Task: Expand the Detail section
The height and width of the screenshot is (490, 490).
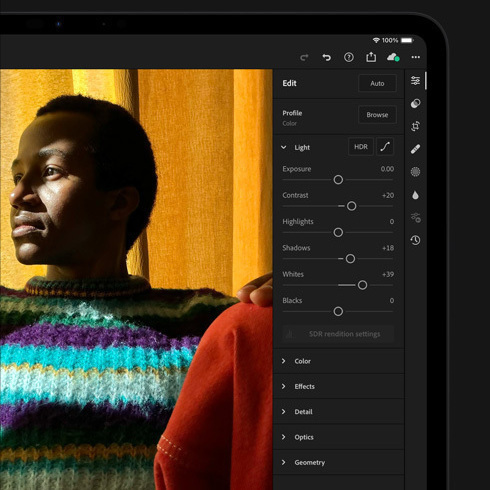Action: (339, 412)
